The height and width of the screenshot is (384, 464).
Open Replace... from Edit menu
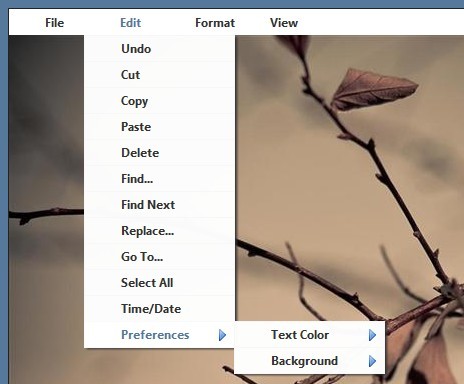click(159, 231)
